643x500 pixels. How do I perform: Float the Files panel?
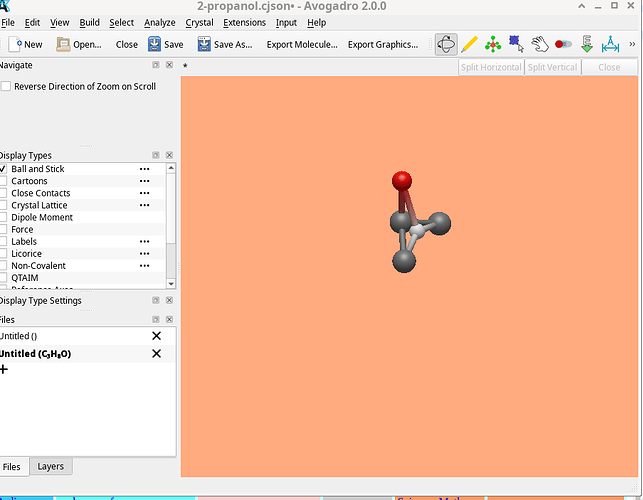coord(155,319)
